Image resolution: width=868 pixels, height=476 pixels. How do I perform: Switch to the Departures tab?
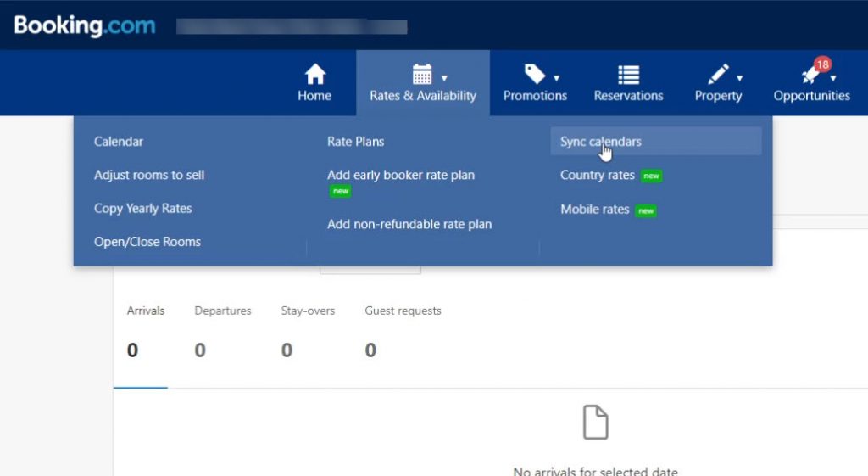[x=223, y=311]
